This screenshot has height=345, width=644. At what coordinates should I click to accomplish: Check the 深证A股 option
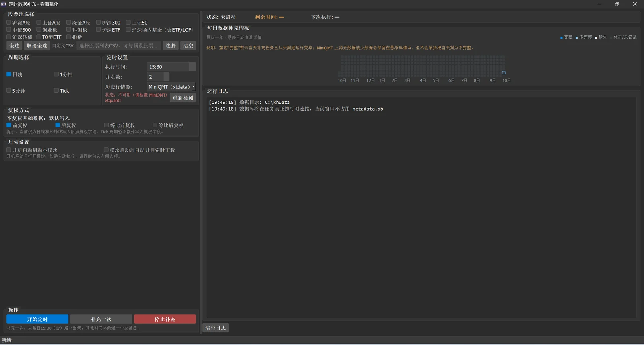tap(68, 23)
